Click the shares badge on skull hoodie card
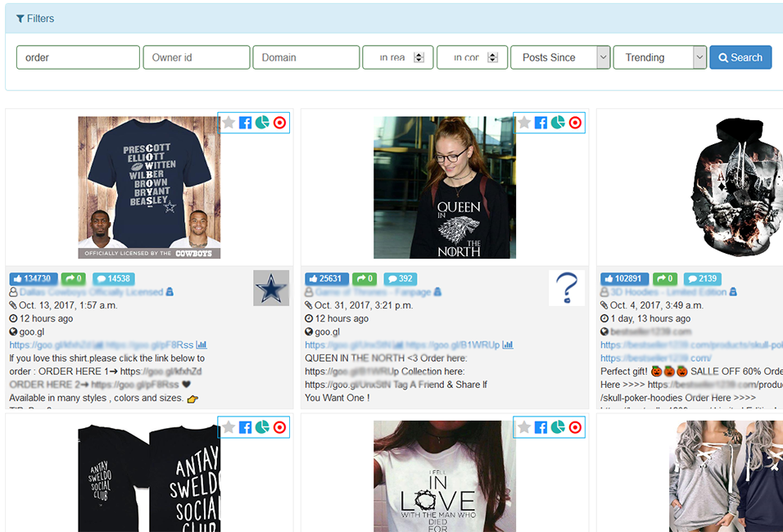This screenshot has height=532, width=783. pos(664,278)
